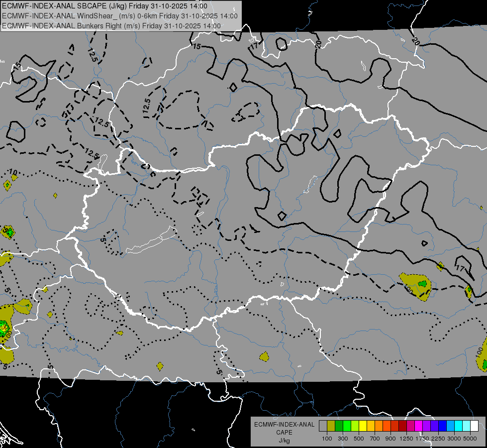487x448 pixels.
Task: Click the WindShear 0-6km title line
Action: click(x=119, y=16)
